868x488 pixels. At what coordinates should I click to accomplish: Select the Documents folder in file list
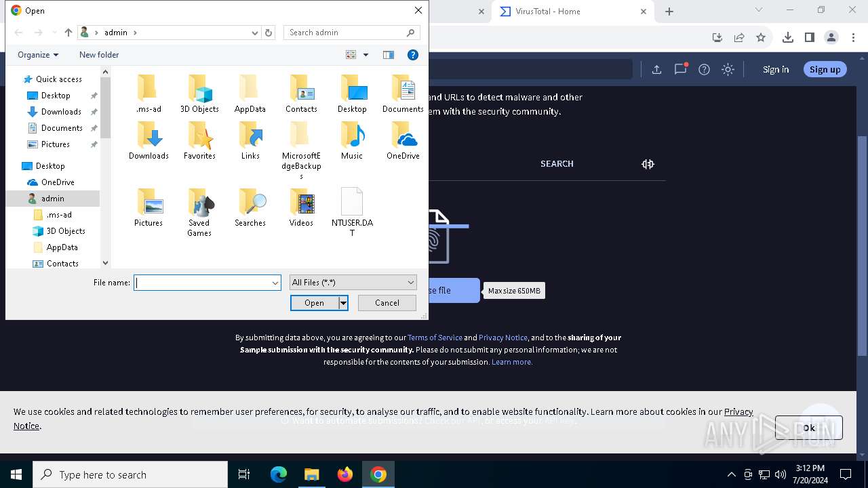pyautogui.click(x=403, y=95)
